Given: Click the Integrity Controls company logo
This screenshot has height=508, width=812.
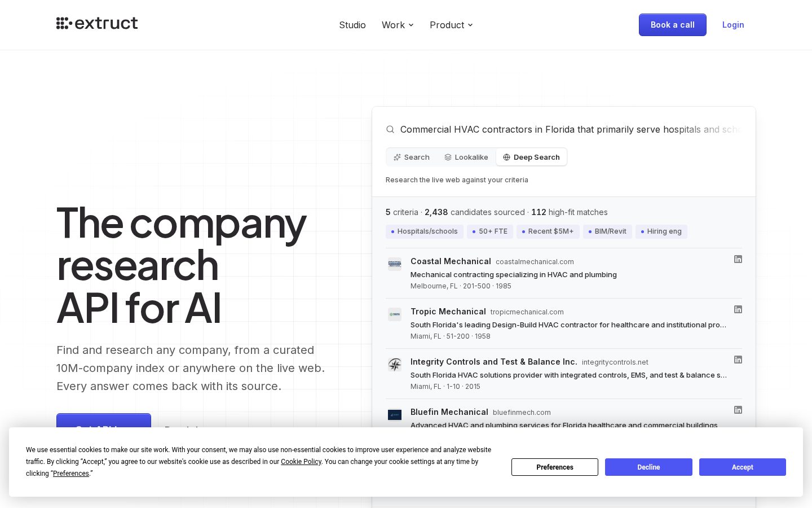Looking at the screenshot, I should [x=395, y=364].
